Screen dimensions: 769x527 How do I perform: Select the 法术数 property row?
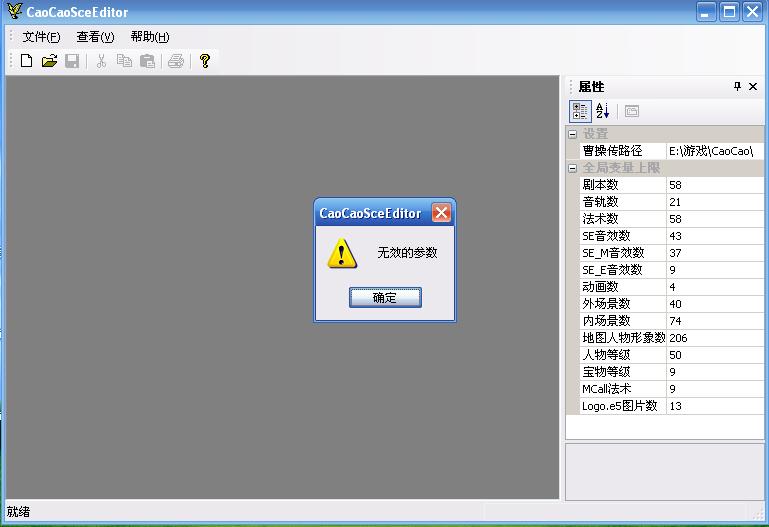click(x=671, y=219)
